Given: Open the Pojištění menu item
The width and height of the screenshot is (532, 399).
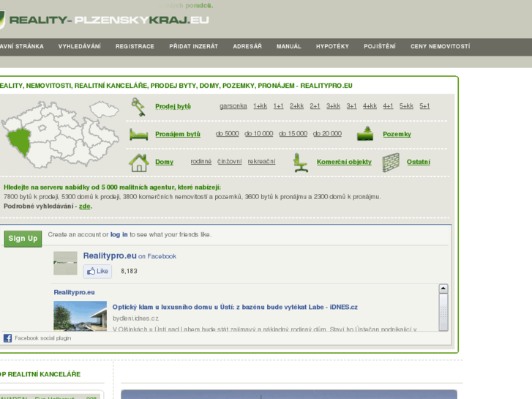Looking at the screenshot, I should point(380,47).
